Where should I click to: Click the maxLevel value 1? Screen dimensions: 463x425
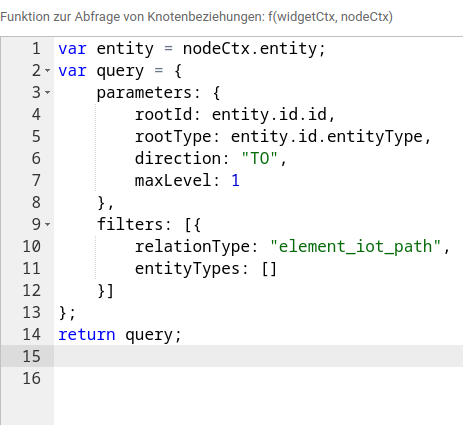click(236, 181)
